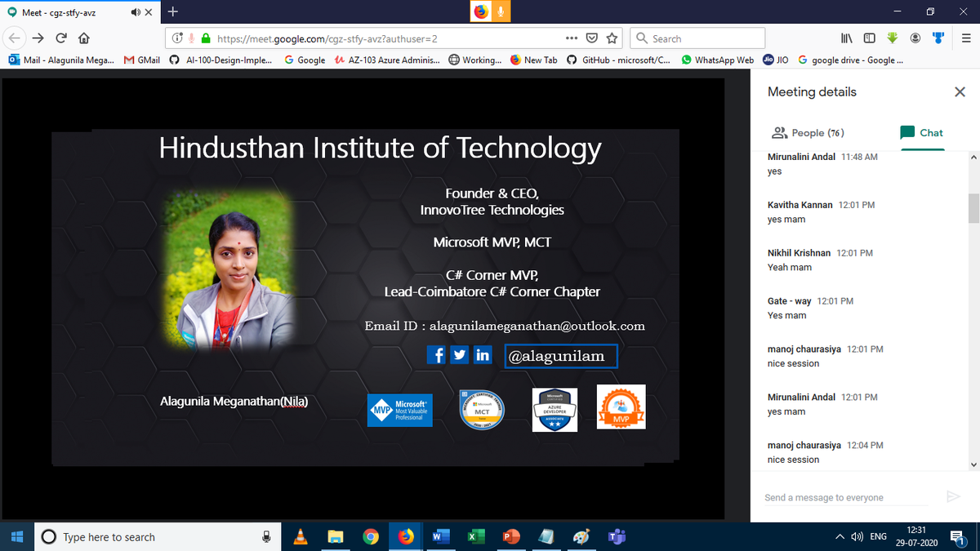Click the microphone permission icon in address bar
This screenshot has height=551, width=980.
click(191, 38)
